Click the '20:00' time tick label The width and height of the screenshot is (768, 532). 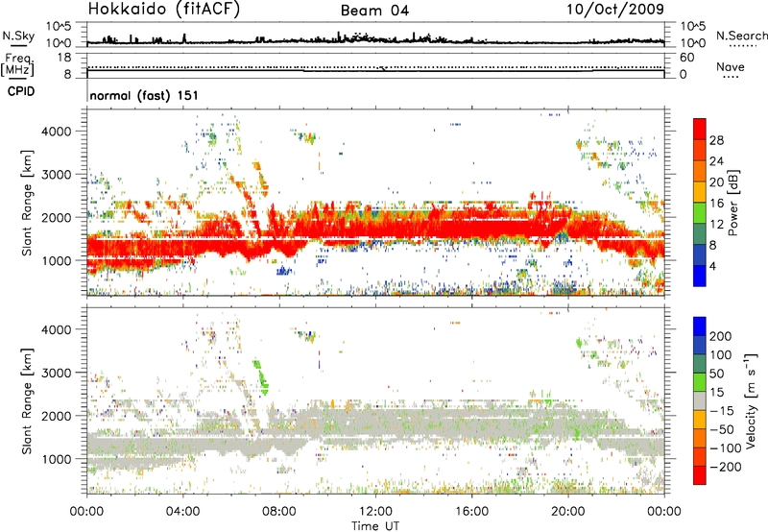pos(567,512)
